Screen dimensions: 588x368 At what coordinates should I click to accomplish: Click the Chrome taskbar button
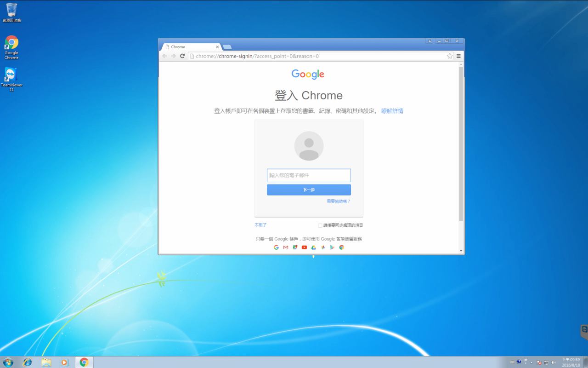(84, 362)
